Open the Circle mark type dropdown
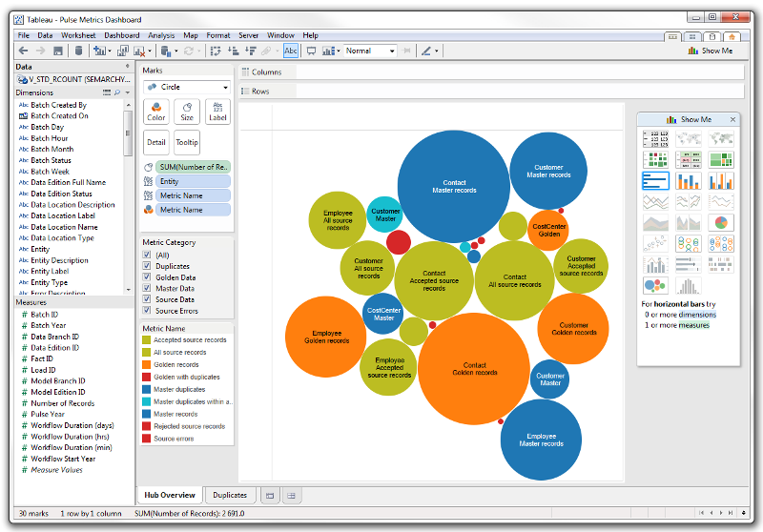763x532 pixels. coord(187,87)
